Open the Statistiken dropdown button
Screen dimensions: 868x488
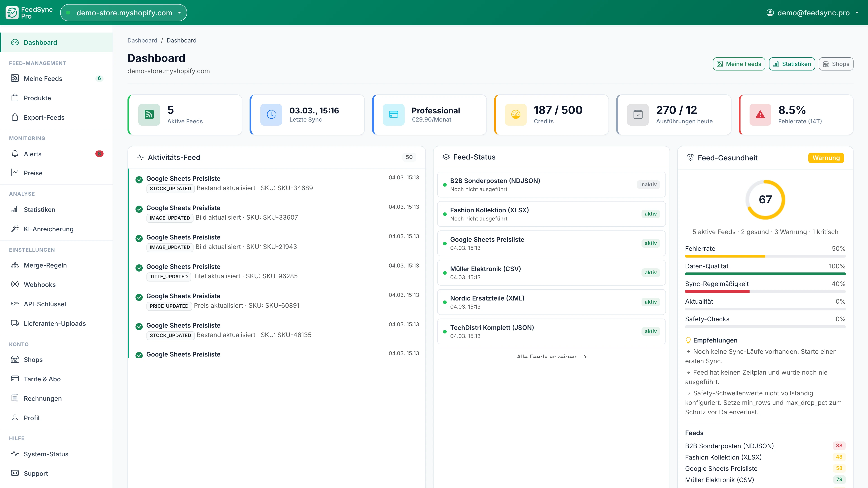pyautogui.click(x=792, y=64)
